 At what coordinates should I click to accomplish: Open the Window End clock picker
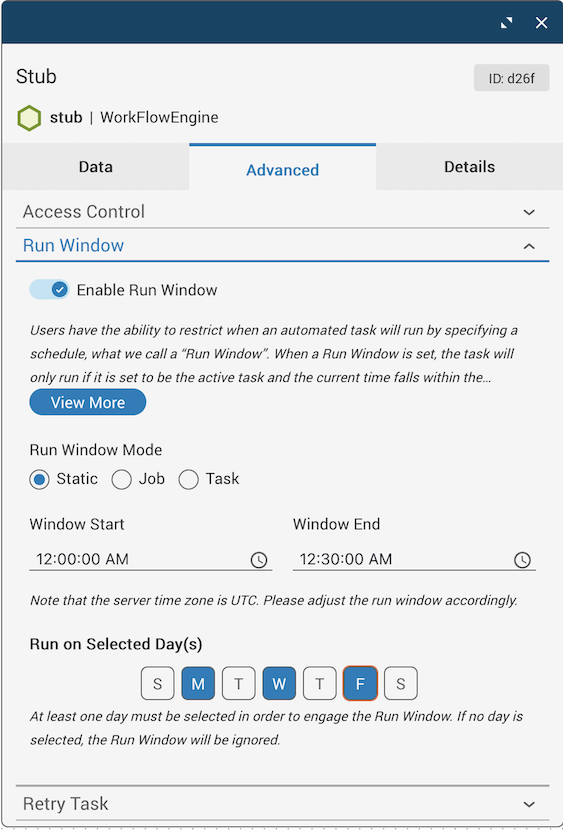tap(522, 559)
